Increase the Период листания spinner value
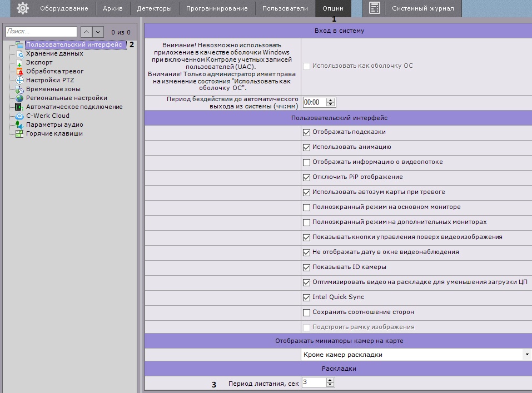Viewport: 532px width, 393px height. tap(331, 380)
